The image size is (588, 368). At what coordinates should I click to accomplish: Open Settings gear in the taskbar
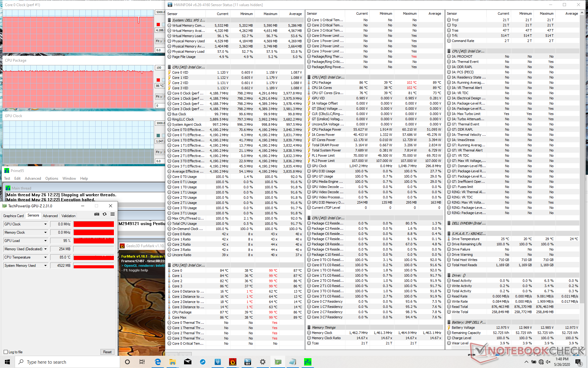tap(262, 362)
